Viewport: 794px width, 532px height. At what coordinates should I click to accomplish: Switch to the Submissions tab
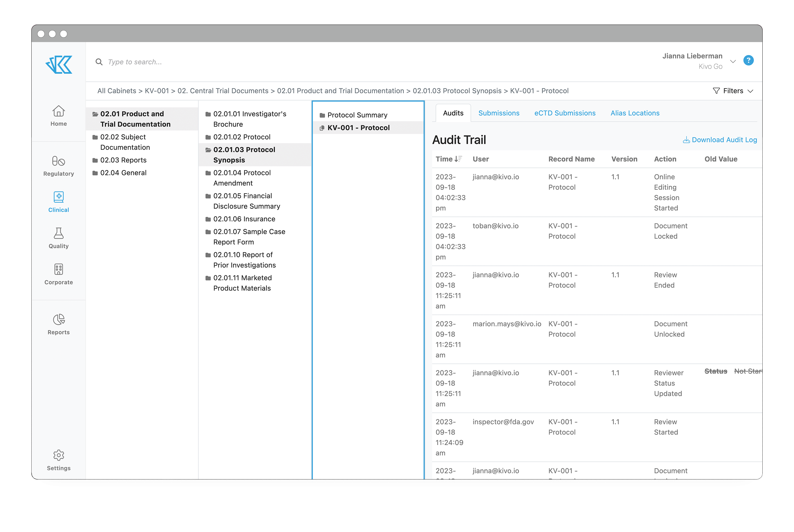[x=499, y=113]
